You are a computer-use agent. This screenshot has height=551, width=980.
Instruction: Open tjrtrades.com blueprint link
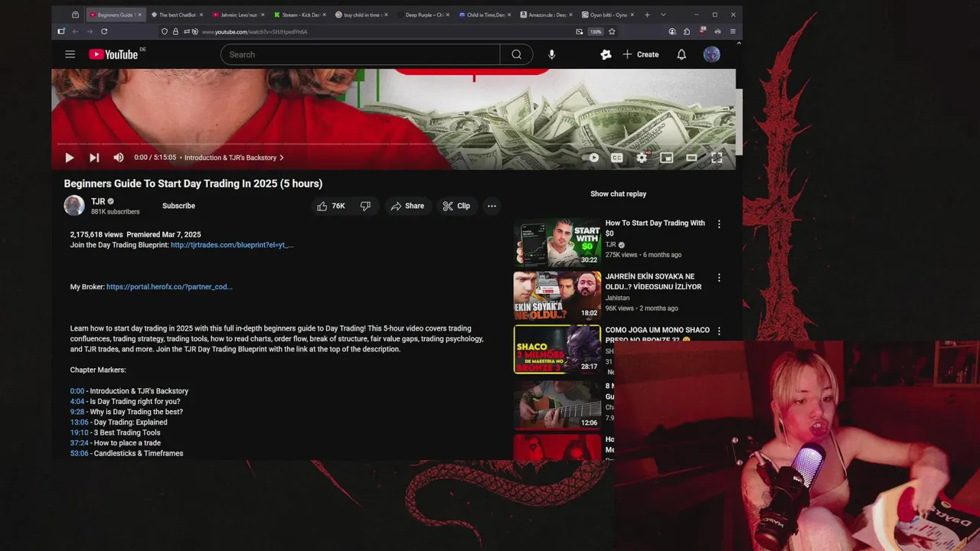click(232, 245)
